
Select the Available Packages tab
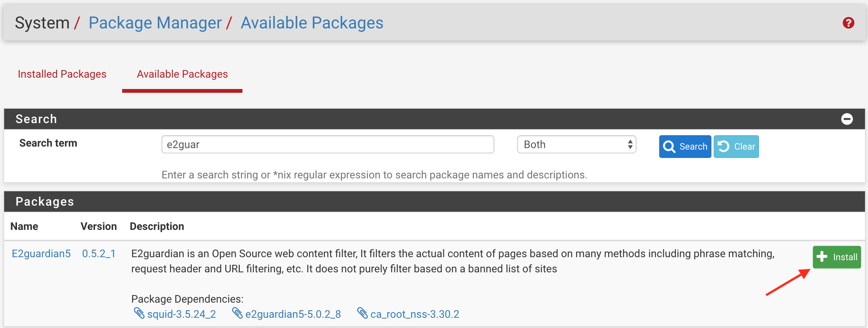point(182,74)
